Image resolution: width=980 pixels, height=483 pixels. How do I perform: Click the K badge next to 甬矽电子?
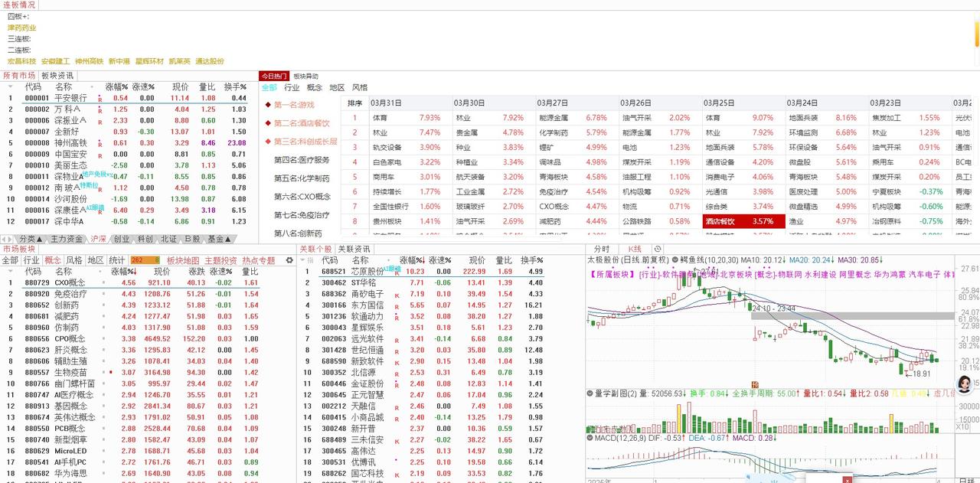pyautogui.click(x=397, y=293)
